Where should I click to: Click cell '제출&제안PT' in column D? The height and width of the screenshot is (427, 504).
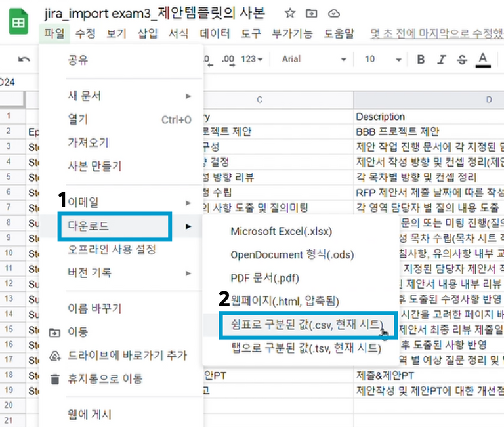pyautogui.click(x=429, y=375)
